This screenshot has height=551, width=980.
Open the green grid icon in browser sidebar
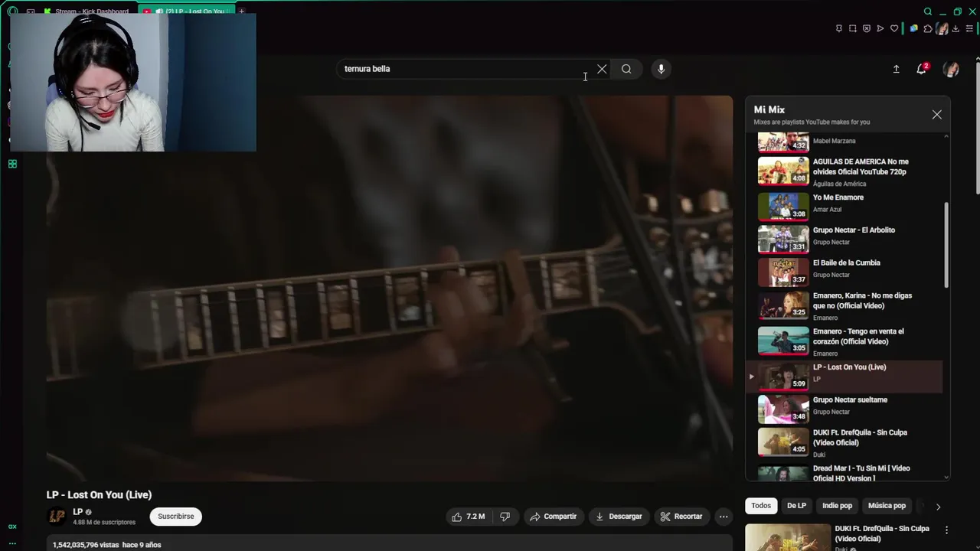coord(12,164)
